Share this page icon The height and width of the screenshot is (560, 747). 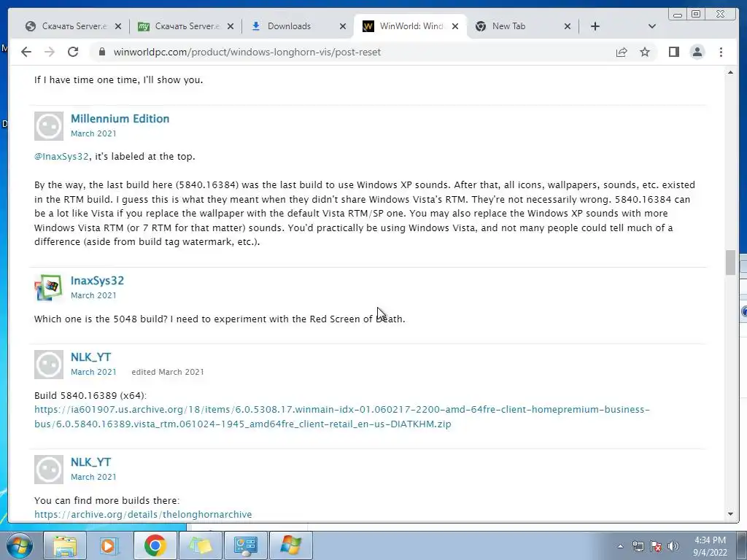coord(622,52)
